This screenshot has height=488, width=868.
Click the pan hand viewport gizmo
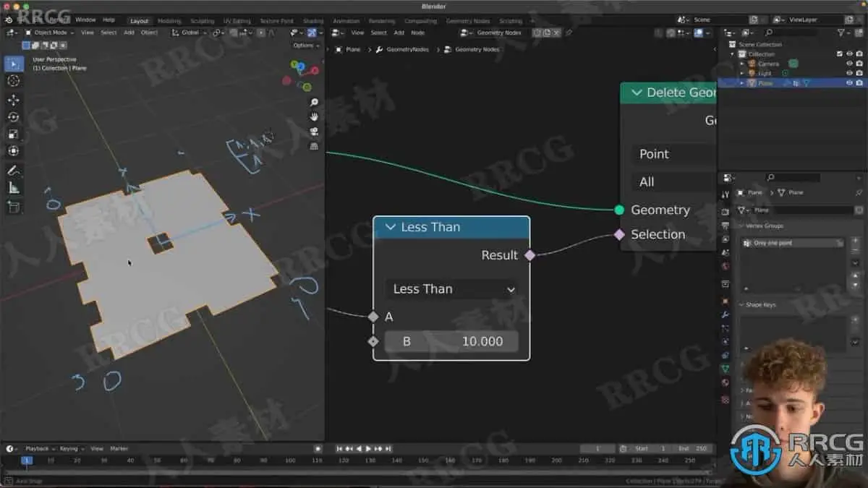click(314, 117)
